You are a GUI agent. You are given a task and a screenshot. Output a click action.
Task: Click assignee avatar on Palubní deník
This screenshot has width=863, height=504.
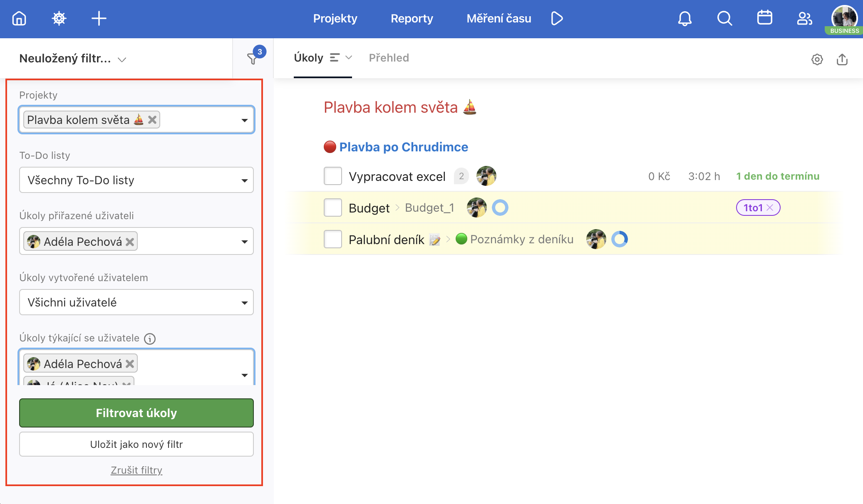(x=596, y=239)
